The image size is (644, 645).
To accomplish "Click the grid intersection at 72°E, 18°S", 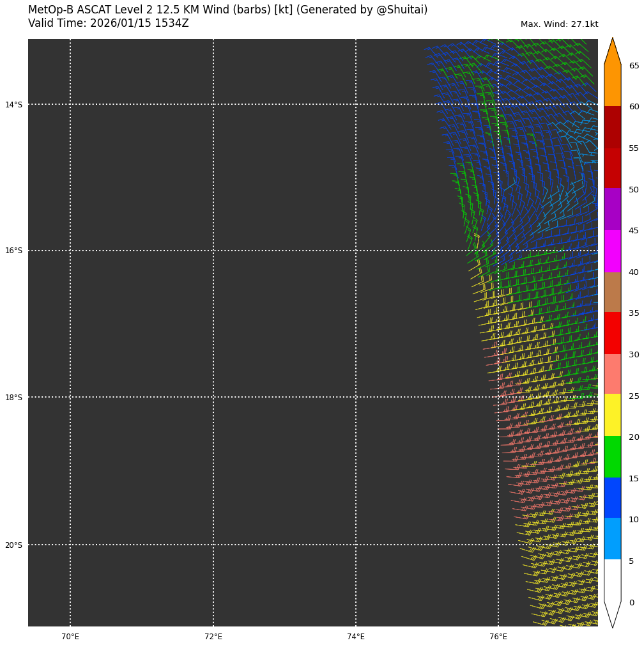I will point(213,397).
